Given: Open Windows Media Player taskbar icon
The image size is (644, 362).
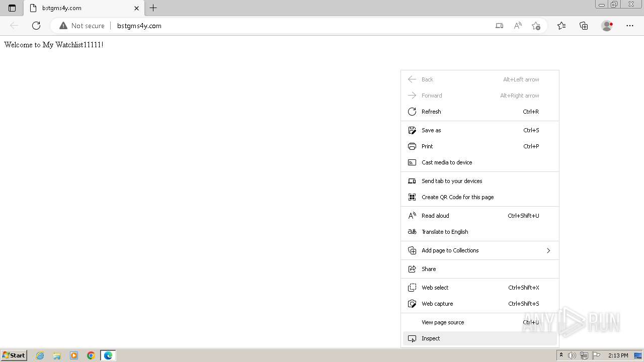Looking at the screenshot, I should [x=74, y=355].
